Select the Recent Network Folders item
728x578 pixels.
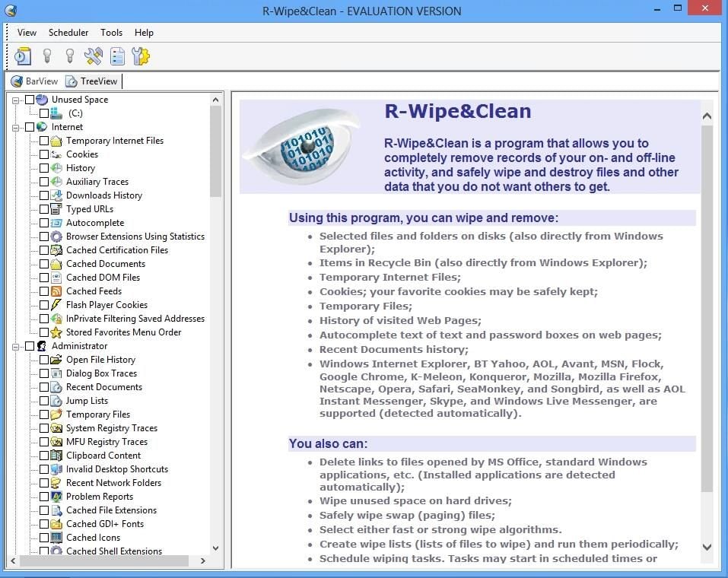(x=113, y=483)
